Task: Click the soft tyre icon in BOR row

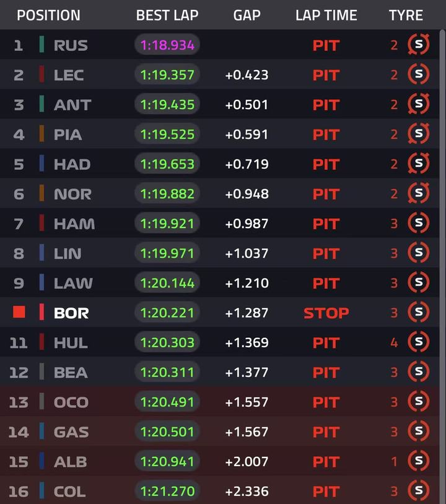Action: (418, 312)
